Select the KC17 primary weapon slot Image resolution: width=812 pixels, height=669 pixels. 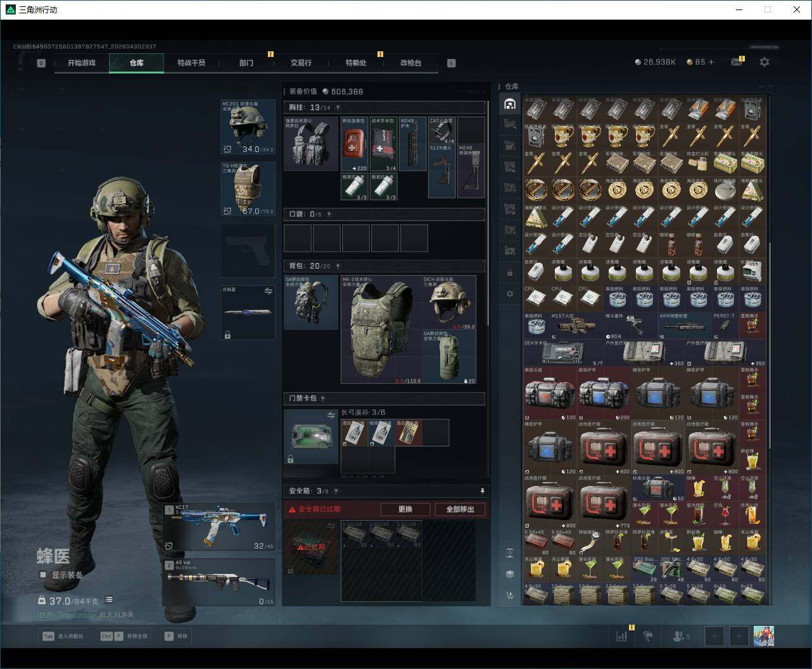219,528
